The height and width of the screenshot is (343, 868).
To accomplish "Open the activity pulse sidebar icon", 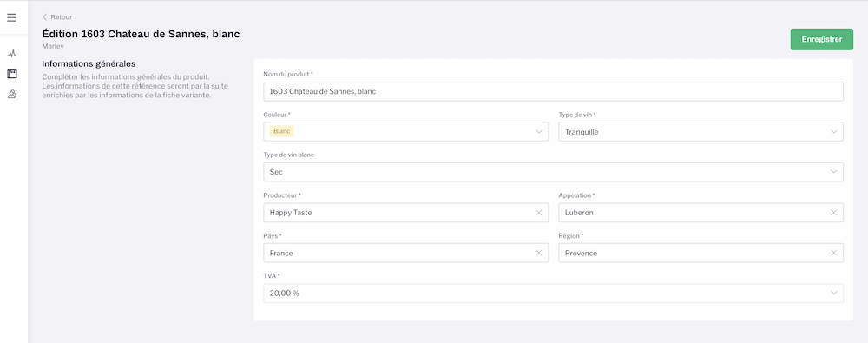I will [x=11, y=54].
